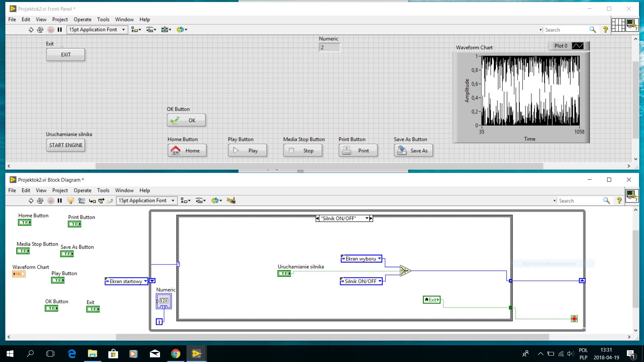
Task: Click Pause in Block Diagram toolbar
Action: coord(60,201)
